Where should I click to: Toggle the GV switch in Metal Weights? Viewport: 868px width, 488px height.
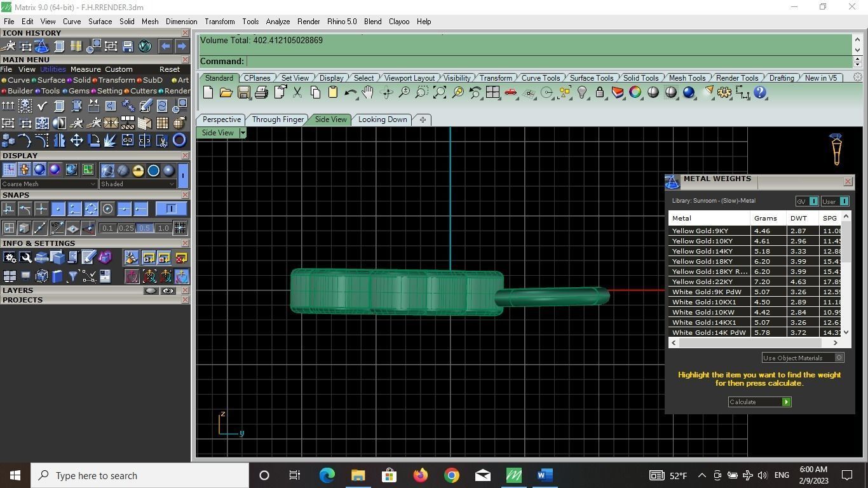(807, 201)
